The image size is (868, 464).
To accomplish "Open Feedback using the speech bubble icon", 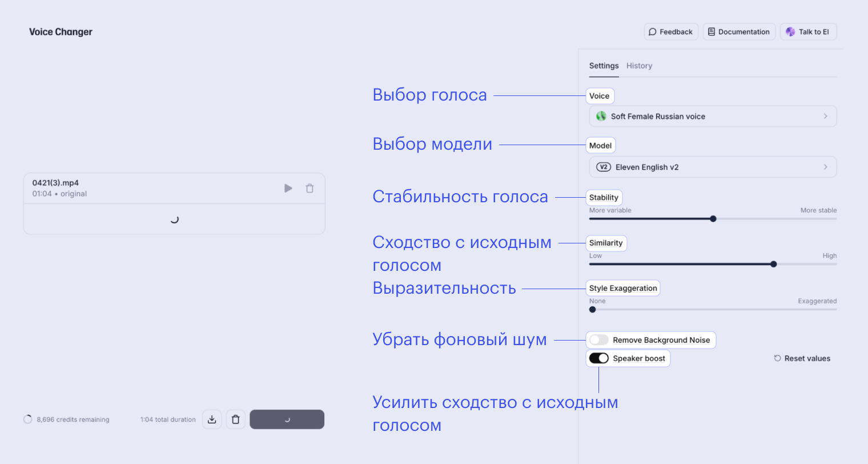I will coord(652,31).
